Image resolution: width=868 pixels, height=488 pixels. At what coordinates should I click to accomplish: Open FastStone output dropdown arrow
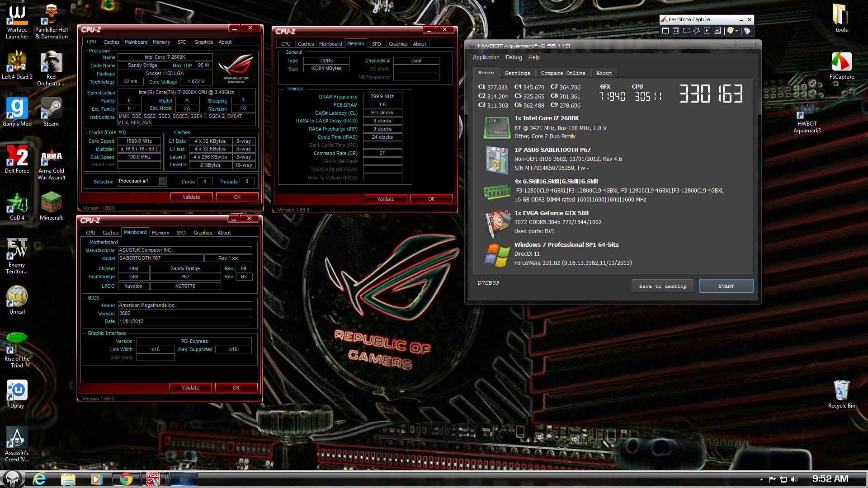point(737,31)
